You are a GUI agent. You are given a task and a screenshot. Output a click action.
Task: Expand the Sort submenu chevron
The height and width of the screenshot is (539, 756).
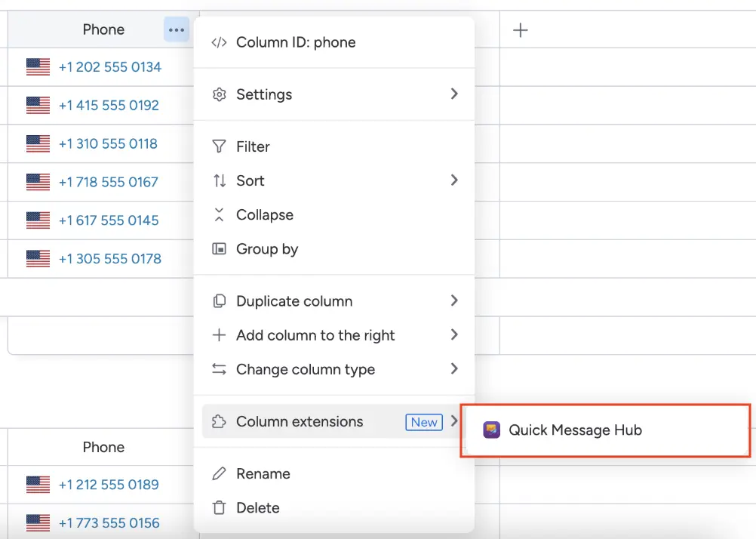tap(454, 180)
